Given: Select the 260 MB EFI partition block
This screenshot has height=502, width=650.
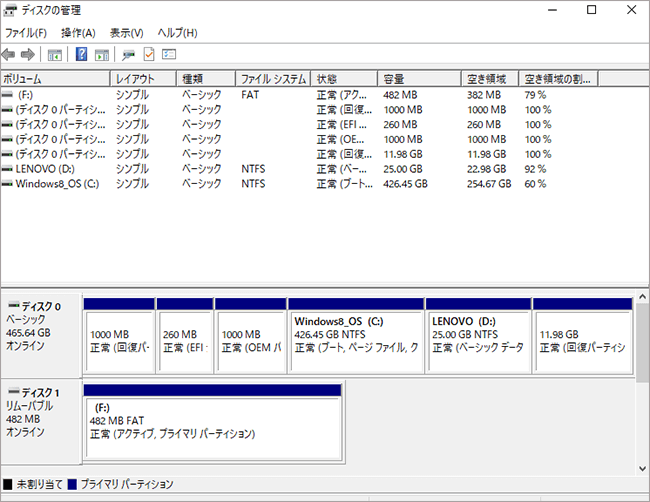Looking at the screenshot, I should [185, 336].
